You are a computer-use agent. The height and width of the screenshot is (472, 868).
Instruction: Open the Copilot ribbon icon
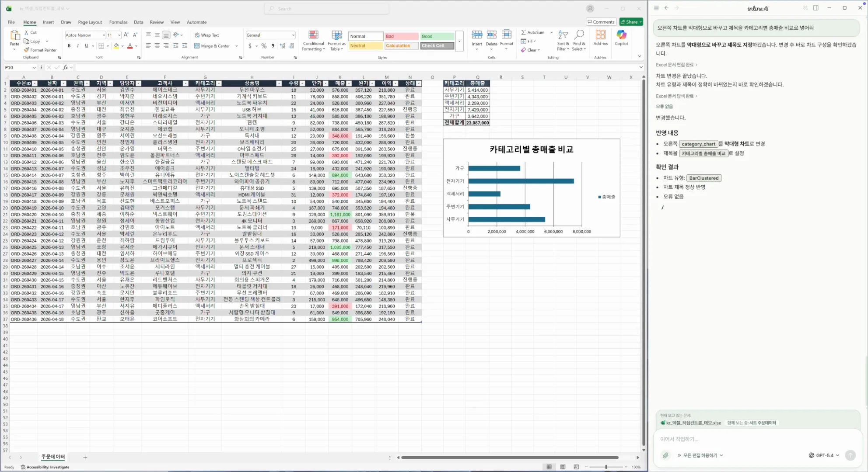coord(621,35)
